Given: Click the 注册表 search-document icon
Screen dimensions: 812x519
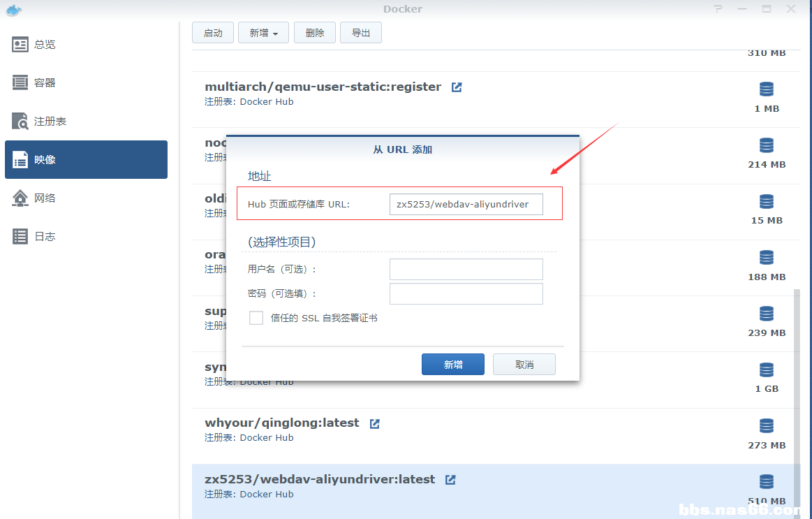Looking at the screenshot, I should point(20,121).
